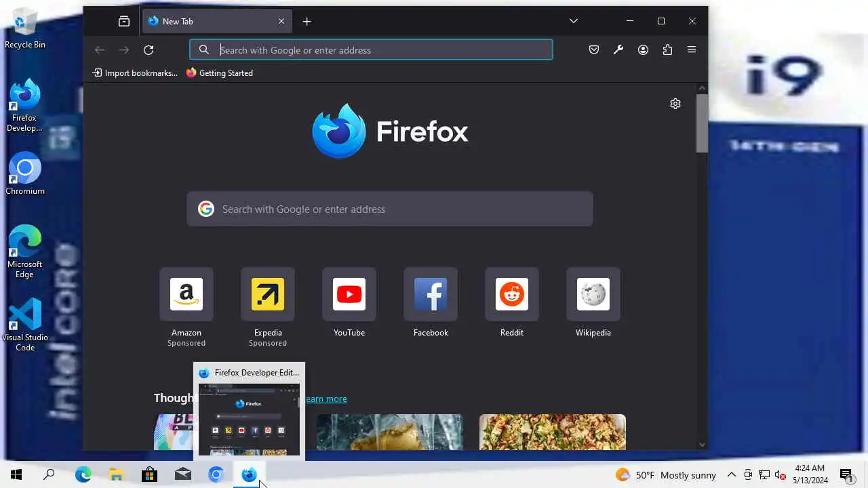Open the Windows Start menu

pyautogui.click(x=16, y=474)
